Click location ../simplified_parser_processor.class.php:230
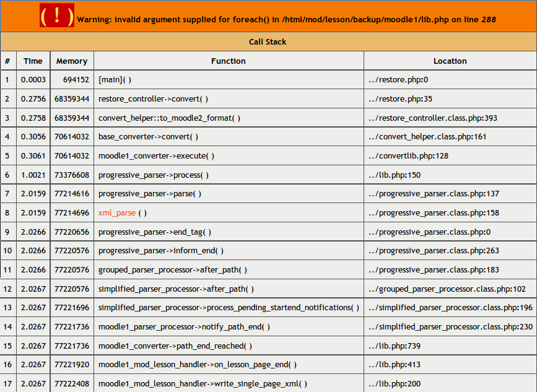The width and height of the screenshot is (537, 392). 451,326
